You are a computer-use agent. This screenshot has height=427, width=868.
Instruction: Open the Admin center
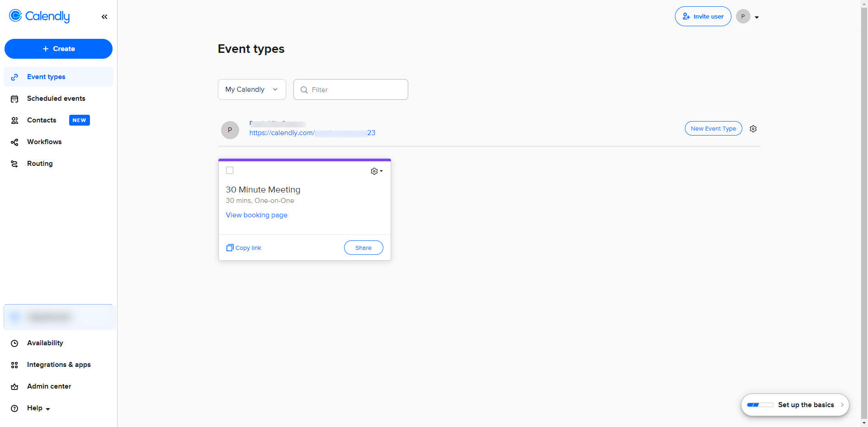coord(49,386)
